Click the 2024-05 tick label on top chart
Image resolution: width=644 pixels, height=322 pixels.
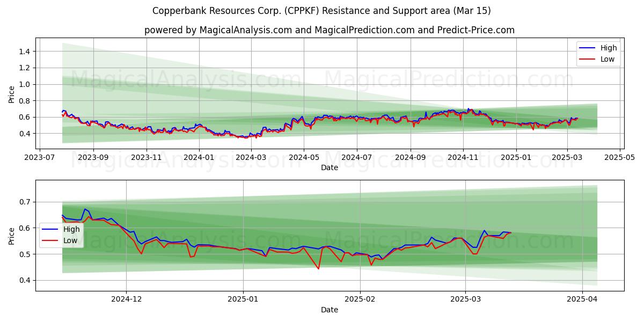304,158
